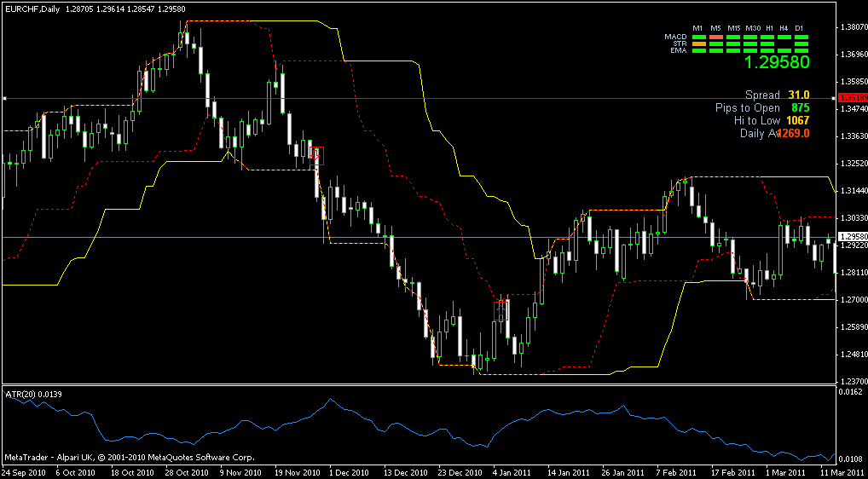Click the green MACD D1 signal bar
Viewport: 868px width, 479px height.
point(801,37)
